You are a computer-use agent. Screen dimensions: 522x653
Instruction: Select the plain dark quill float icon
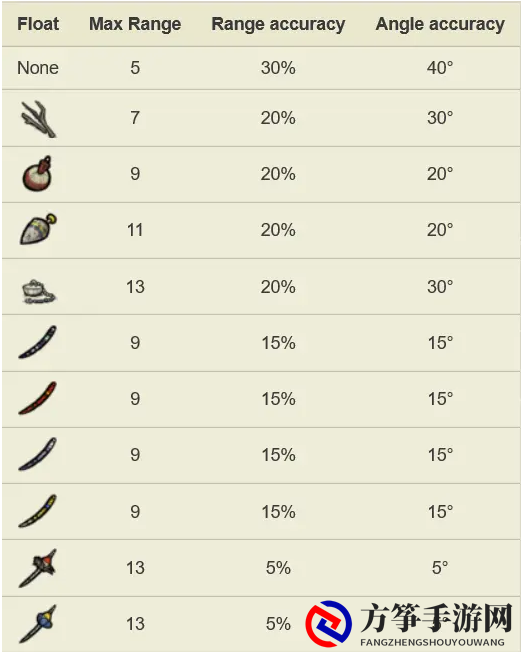[x=37, y=454]
